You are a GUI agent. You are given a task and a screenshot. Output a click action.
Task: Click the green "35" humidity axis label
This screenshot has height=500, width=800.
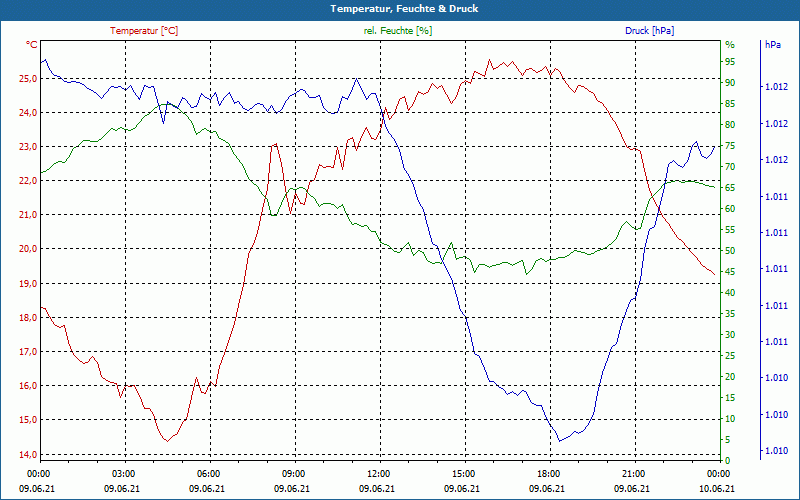point(730,314)
